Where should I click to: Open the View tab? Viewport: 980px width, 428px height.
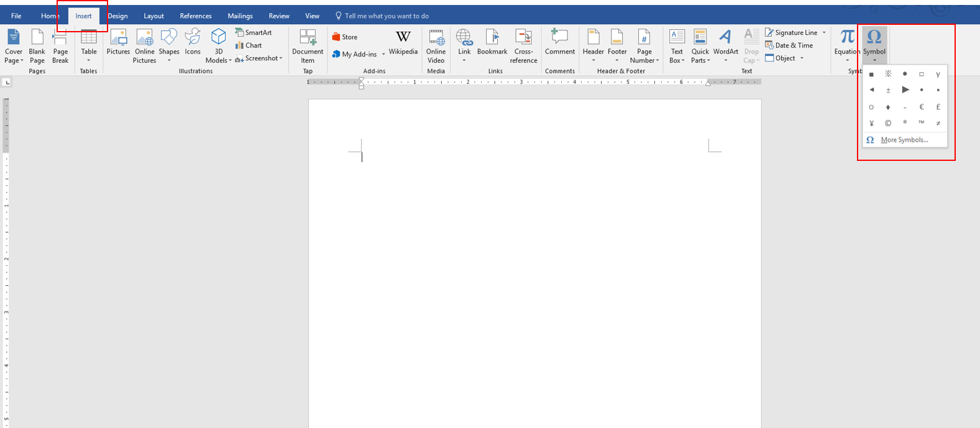(x=313, y=16)
